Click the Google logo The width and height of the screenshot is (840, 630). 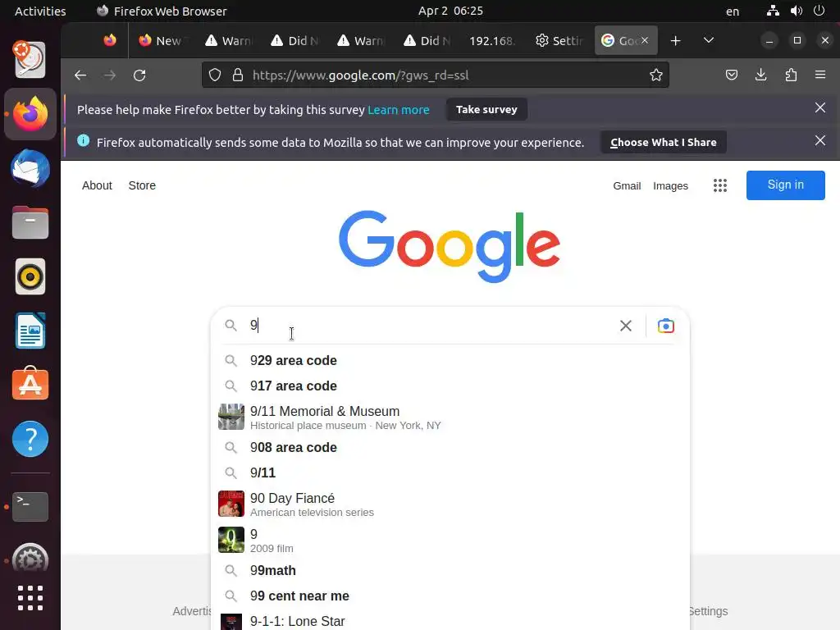tap(450, 245)
